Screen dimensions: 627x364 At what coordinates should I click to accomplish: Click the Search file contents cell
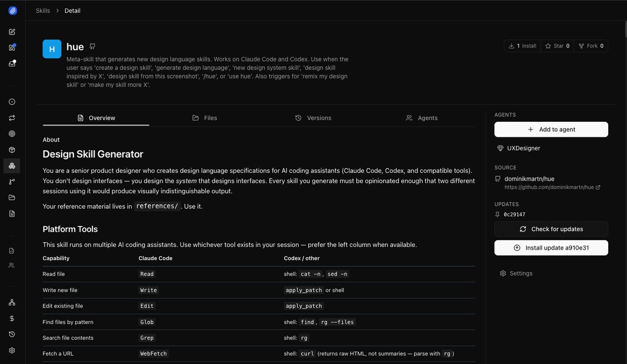pos(68,338)
